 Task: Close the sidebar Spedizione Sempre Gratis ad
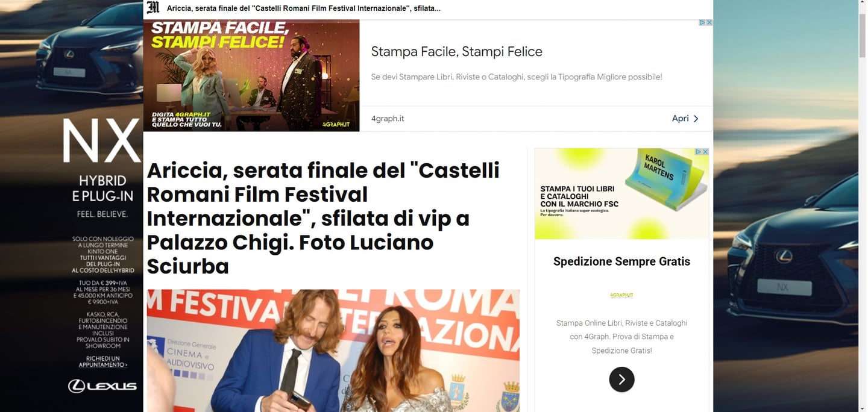click(705, 152)
